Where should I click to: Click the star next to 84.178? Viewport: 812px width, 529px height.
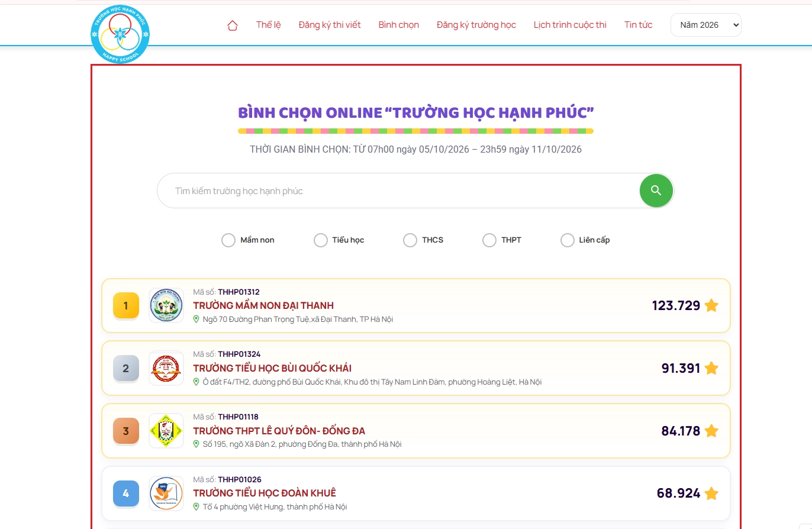tap(711, 431)
